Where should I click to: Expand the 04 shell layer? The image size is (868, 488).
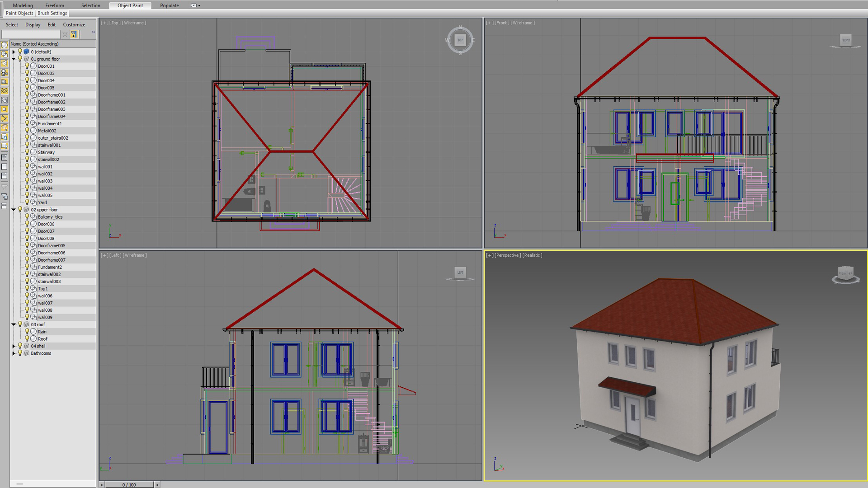14,346
